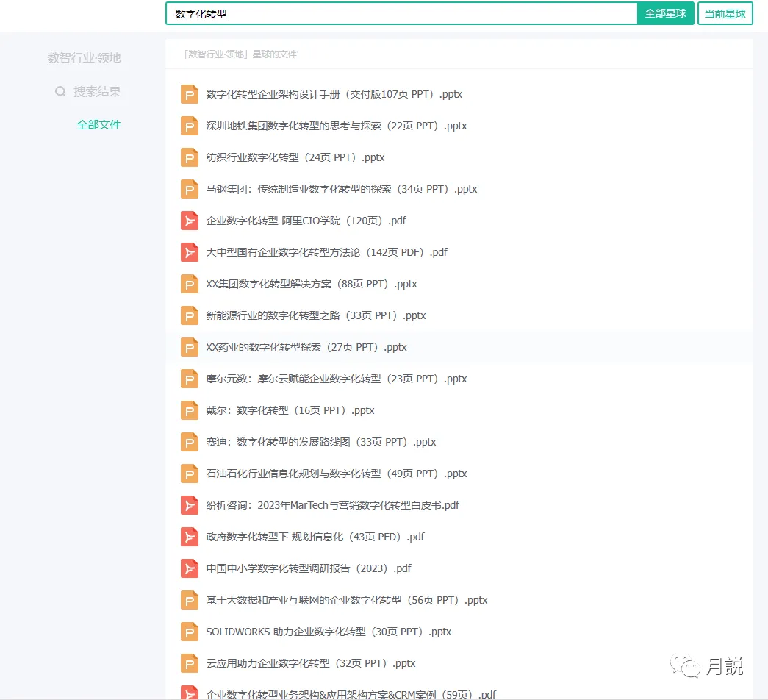
Task: Open 政府数字化转型下 规划信息化 PDF
Action: (x=315, y=537)
